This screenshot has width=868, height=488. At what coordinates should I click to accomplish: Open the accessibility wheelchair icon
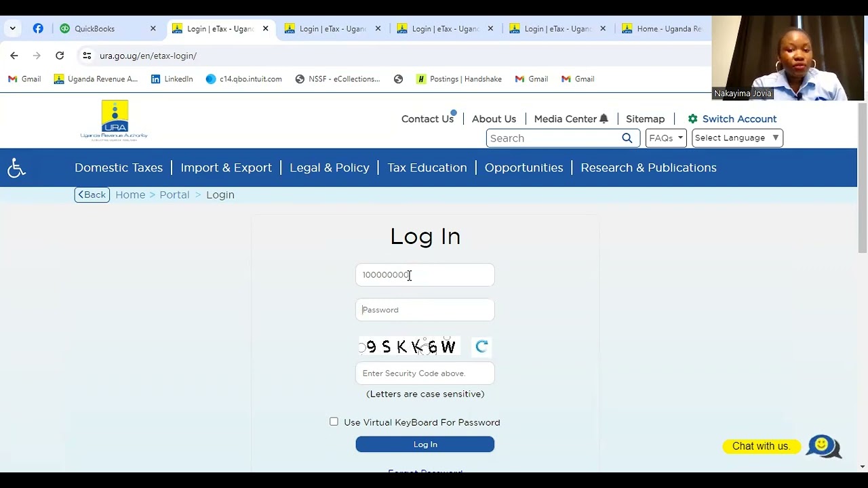[x=16, y=167]
